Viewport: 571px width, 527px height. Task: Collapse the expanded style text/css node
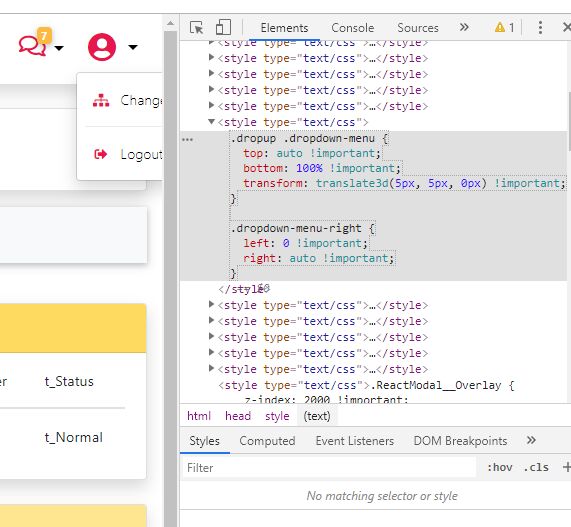[x=211, y=122]
